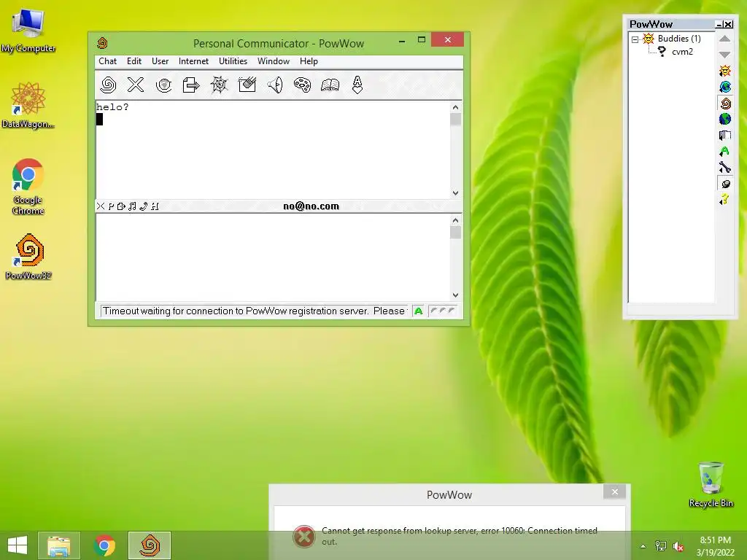Open the Windows Start button
The height and width of the screenshot is (560, 747).
(18, 545)
